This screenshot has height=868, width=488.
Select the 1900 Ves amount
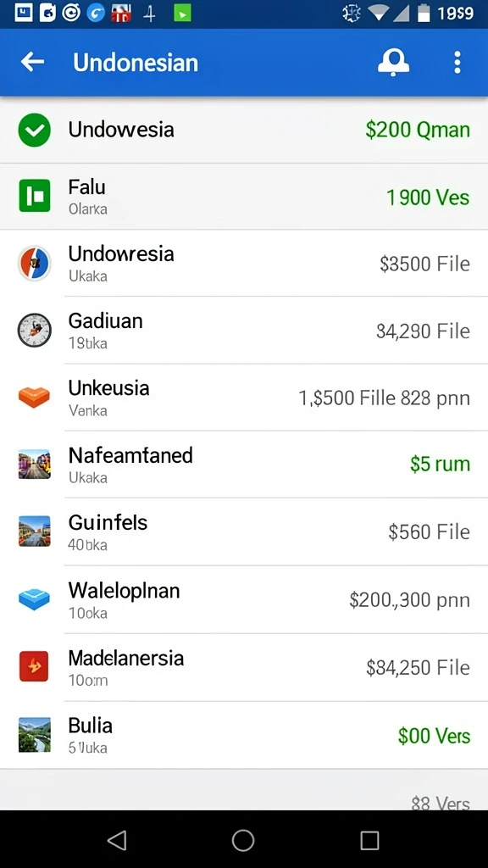pyautogui.click(x=428, y=197)
